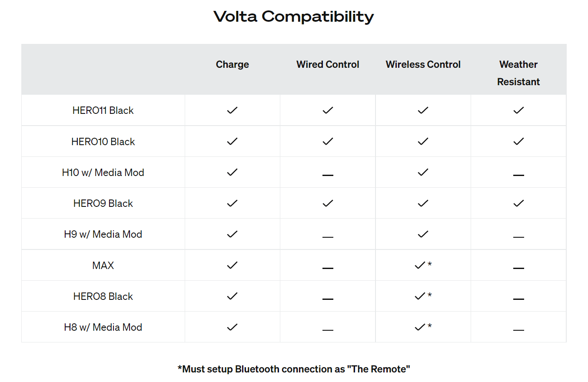Click the HERO11 Black Weather Resistant checkmark

click(518, 110)
